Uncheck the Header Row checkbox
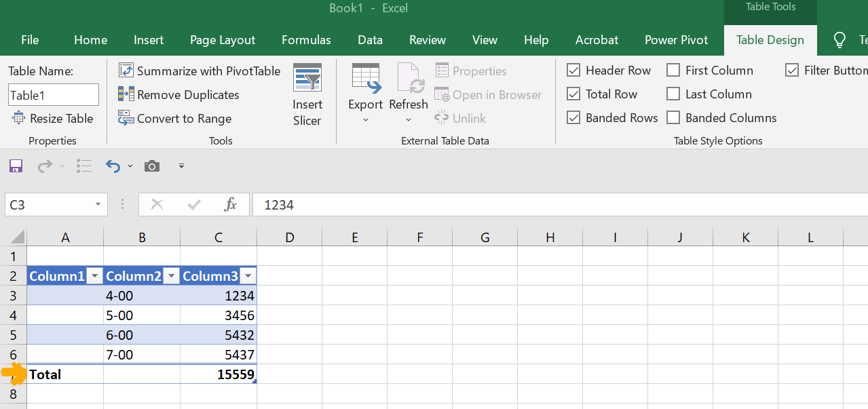Viewport: 868px width, 409px height. click(573, 71)
